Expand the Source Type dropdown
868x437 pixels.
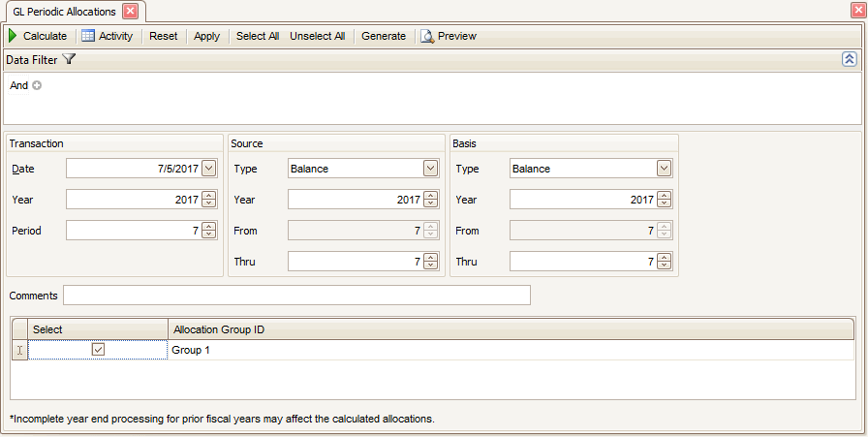coord(430,169)
